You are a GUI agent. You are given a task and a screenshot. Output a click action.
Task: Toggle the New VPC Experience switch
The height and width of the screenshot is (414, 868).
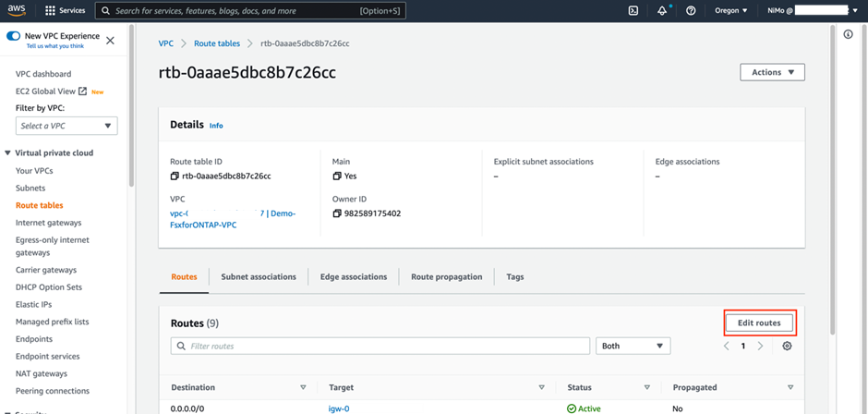tap(14, 35)
